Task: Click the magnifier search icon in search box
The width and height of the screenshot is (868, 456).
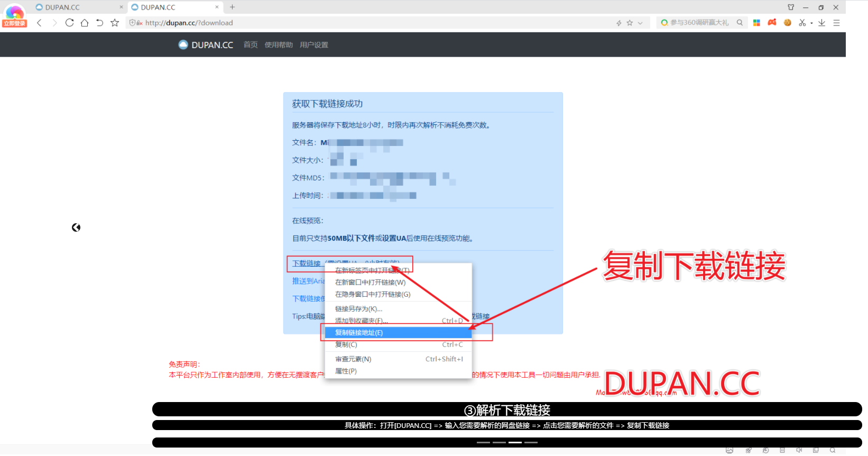Action: click(740, 23)
